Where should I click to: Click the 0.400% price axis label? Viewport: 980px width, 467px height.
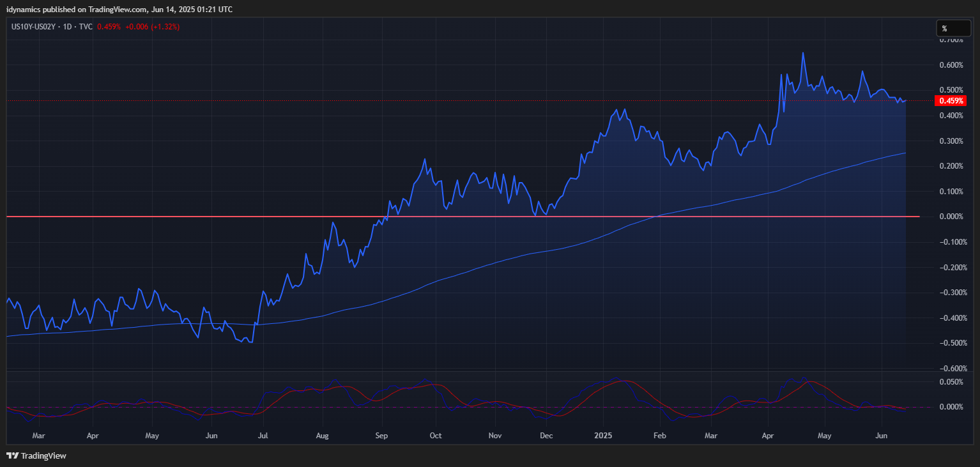[x=951, y=116]
